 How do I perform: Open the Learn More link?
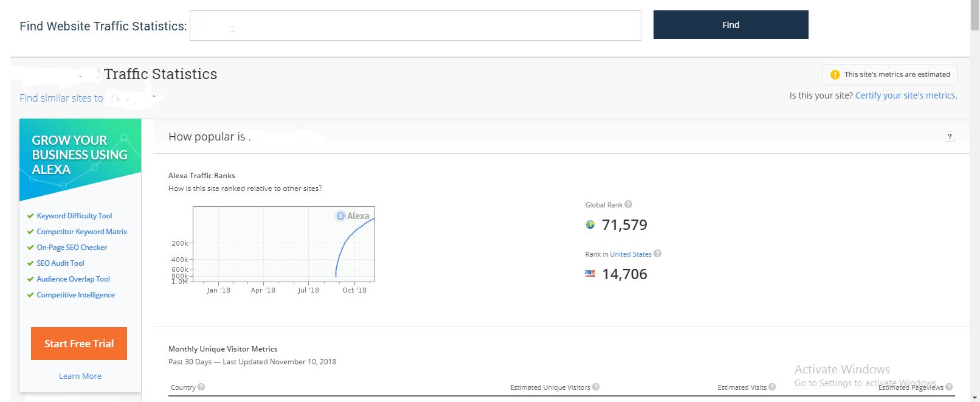coord(80,376)
